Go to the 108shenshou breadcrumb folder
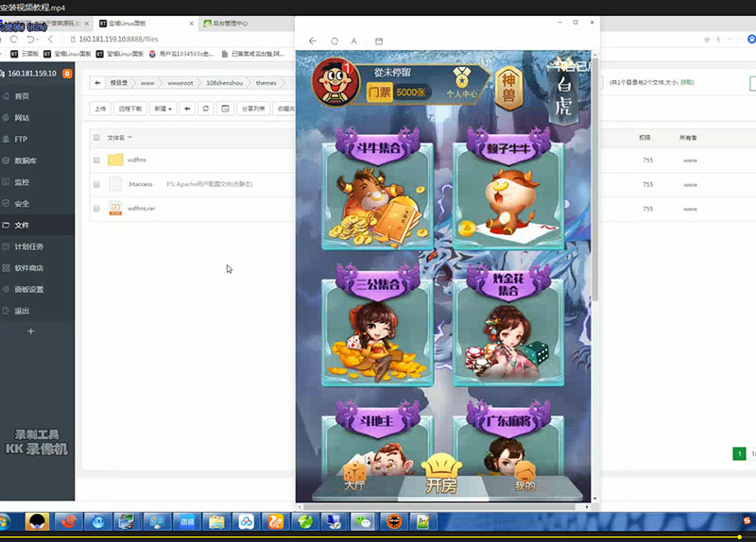 point(224,83)
